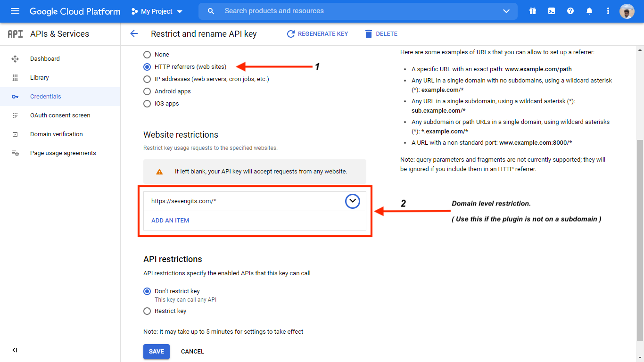Select HTTP referrers restriction

(x=147, y=66)
